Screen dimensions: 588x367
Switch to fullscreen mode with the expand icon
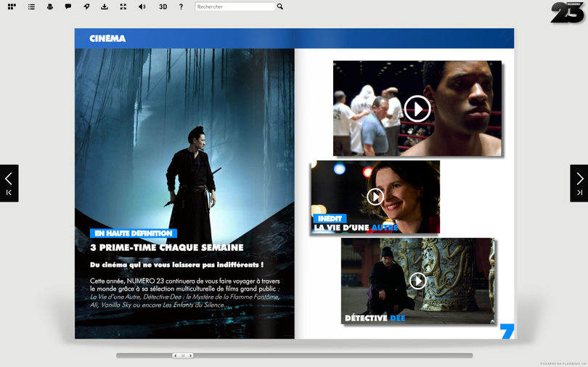(x=123, y=7)
